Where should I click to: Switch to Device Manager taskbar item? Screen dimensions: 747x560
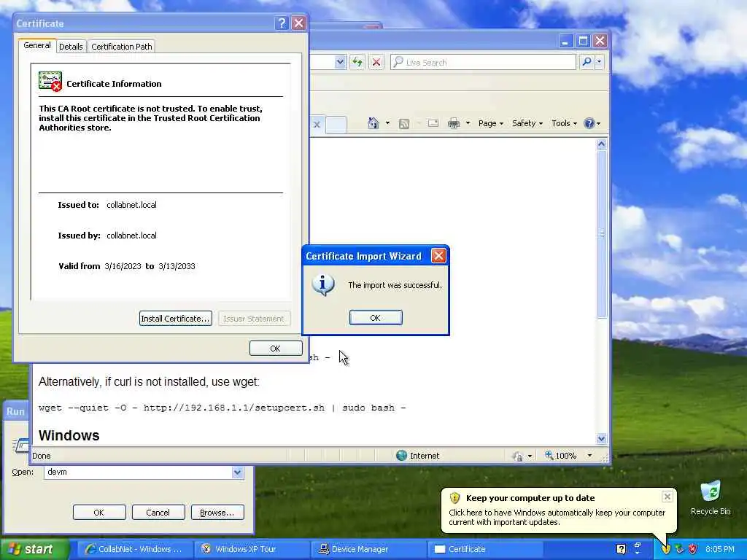[368, 549]
